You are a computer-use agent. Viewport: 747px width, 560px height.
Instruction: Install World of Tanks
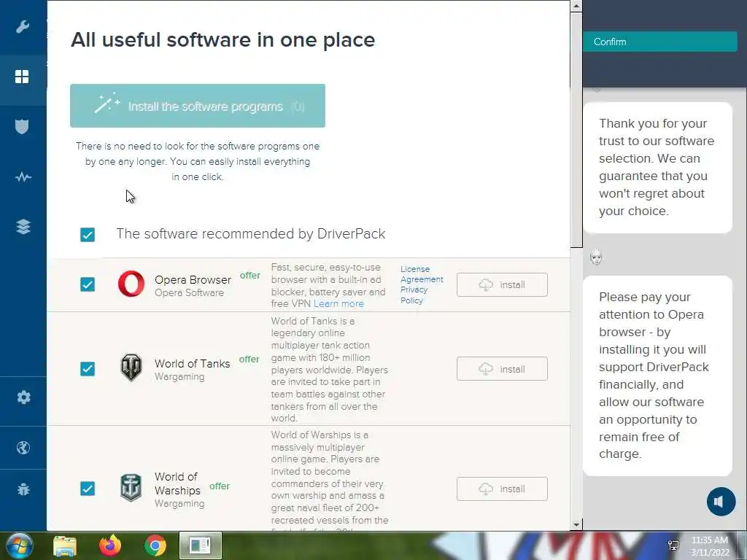pyautogui.click(x=502, y=369)
